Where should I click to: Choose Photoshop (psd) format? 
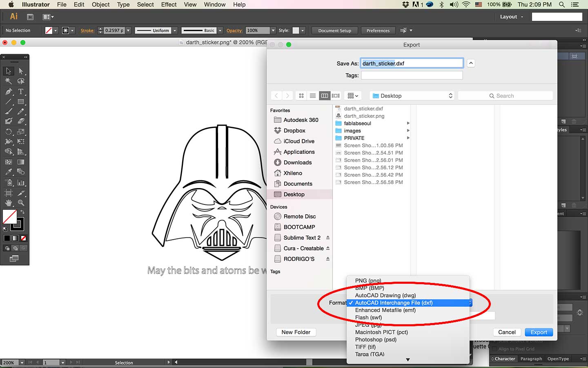[x=376, y=339]
